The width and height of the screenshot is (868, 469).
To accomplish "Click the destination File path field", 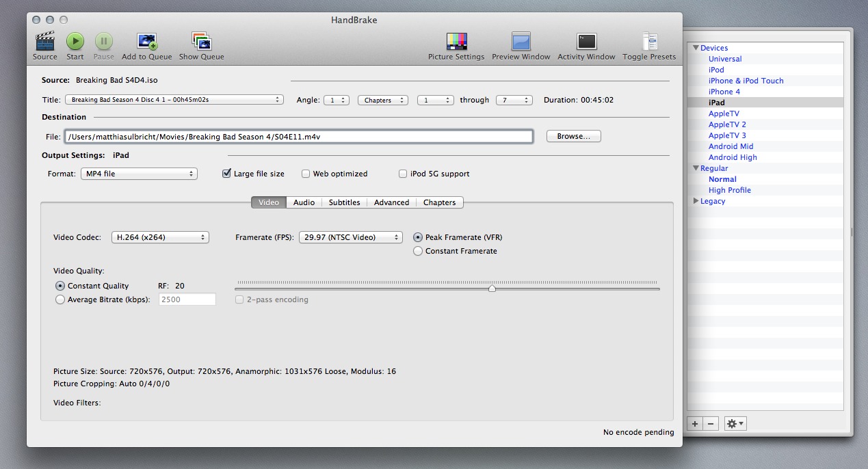I will (298, 137).
